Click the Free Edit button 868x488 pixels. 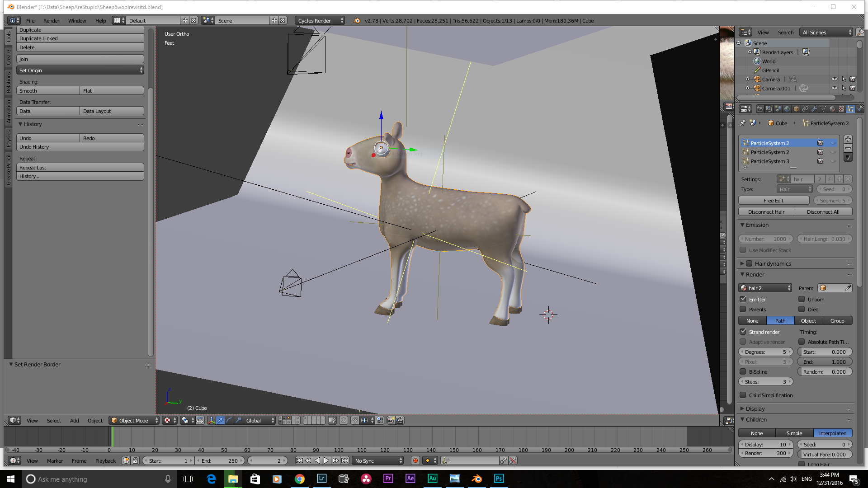774,200
